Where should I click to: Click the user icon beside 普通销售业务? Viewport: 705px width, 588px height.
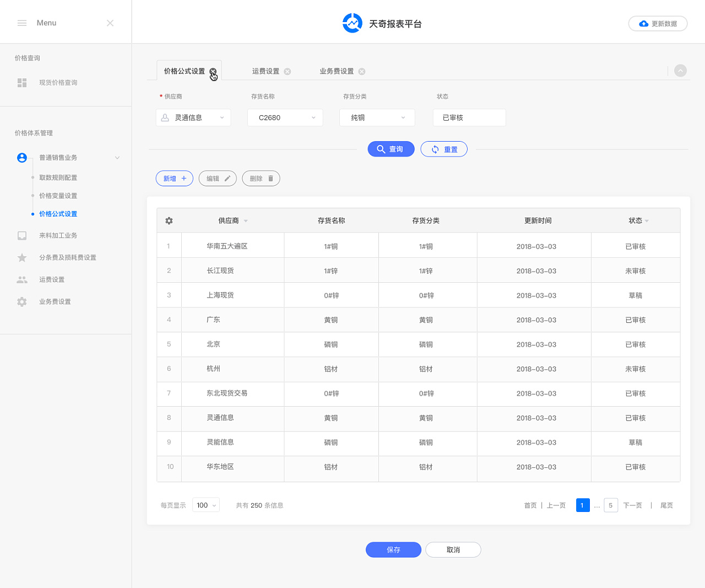[x=22, y=158]
